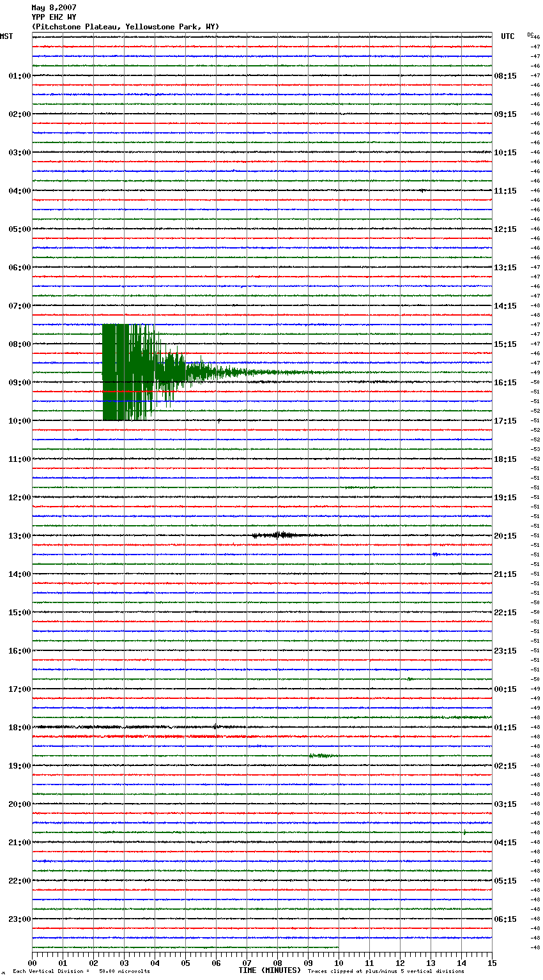
Task: Click the "UTC" time zone header
Action: [508, 36]
